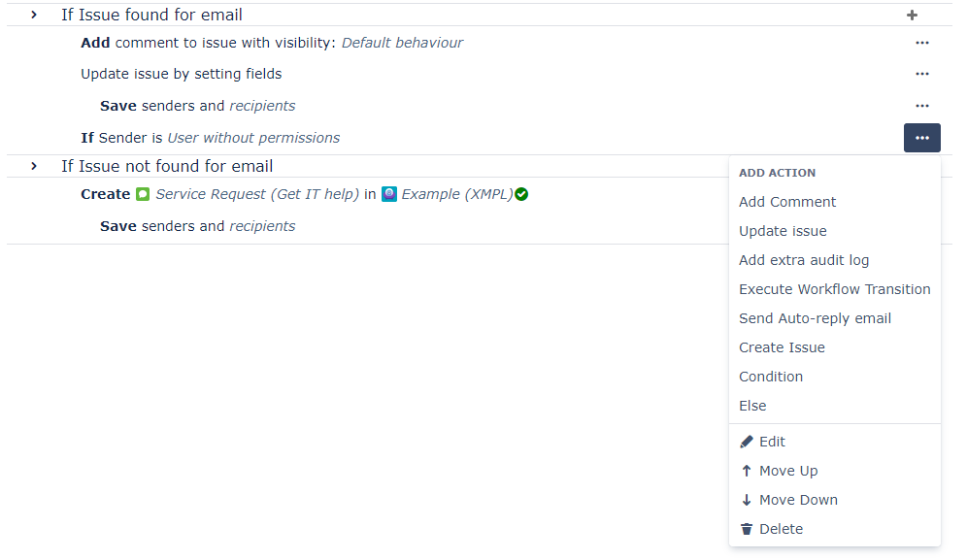Close active ellipsis menu for If Sender row
Screen dimensions: 967x560
point(922,138)
